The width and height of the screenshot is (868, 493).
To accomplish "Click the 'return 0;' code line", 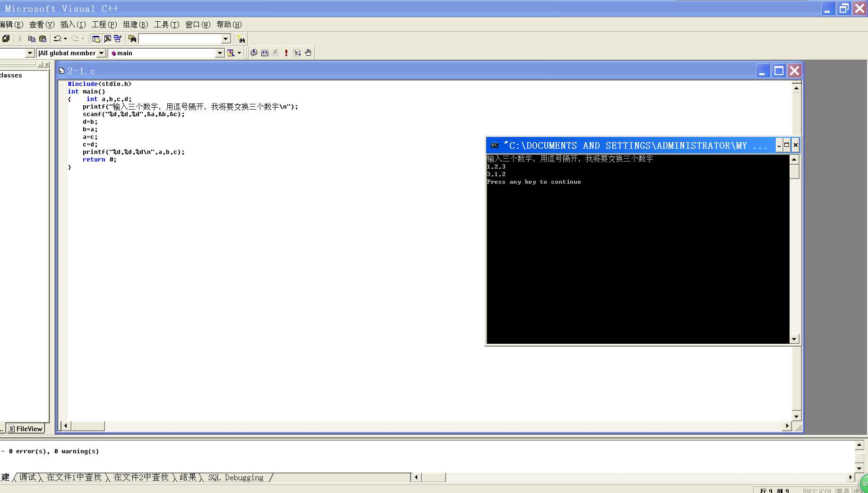I will tap(100, 160).
